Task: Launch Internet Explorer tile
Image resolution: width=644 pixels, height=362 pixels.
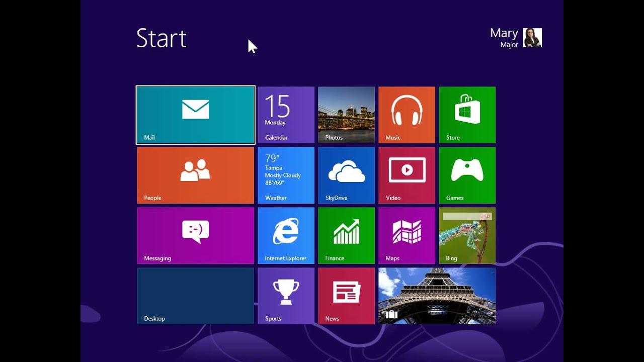Action: (x=286, y=235)
